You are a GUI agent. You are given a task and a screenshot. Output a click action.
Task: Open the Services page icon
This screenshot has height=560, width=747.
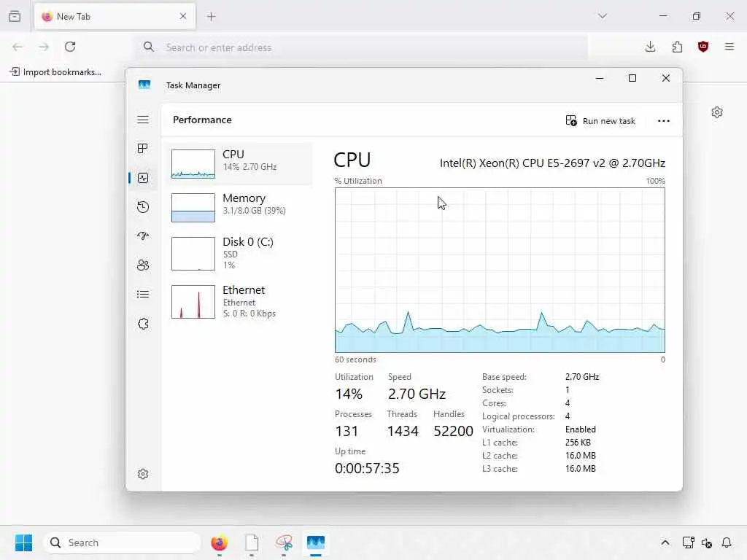[x=143, y=324]
